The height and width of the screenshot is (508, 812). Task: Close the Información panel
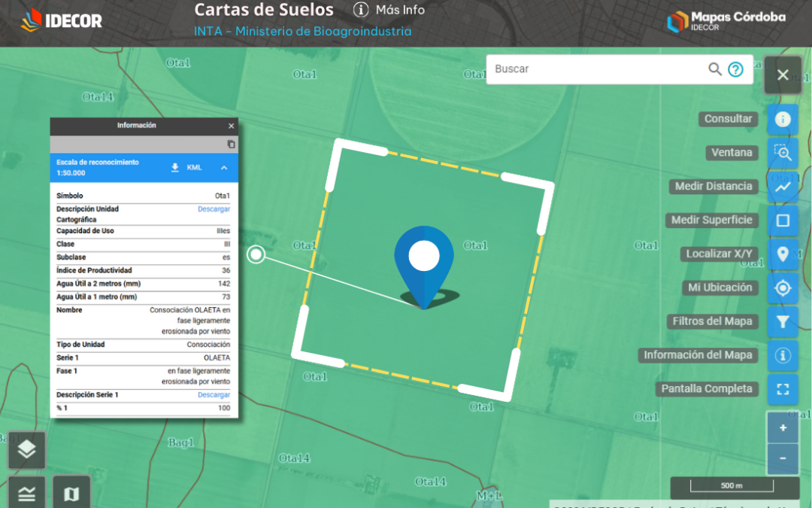[231, 126]
